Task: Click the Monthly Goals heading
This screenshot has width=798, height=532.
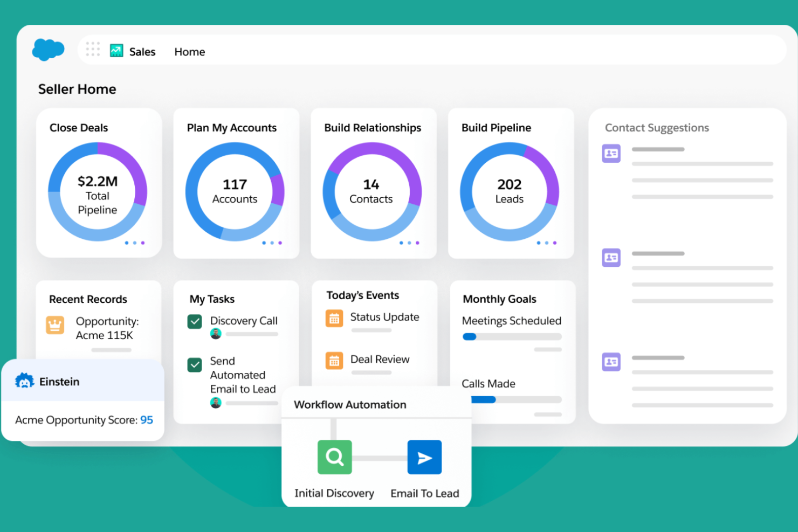Action: 499,299
